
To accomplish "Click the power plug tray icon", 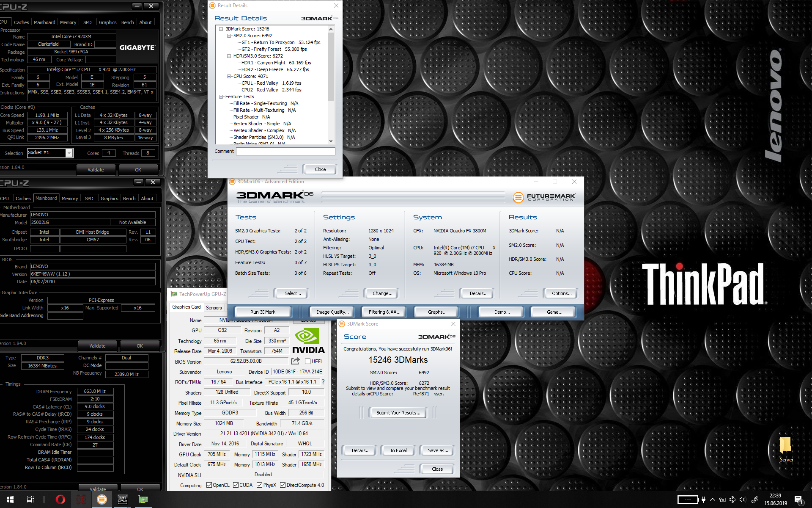I will [703, 500].
